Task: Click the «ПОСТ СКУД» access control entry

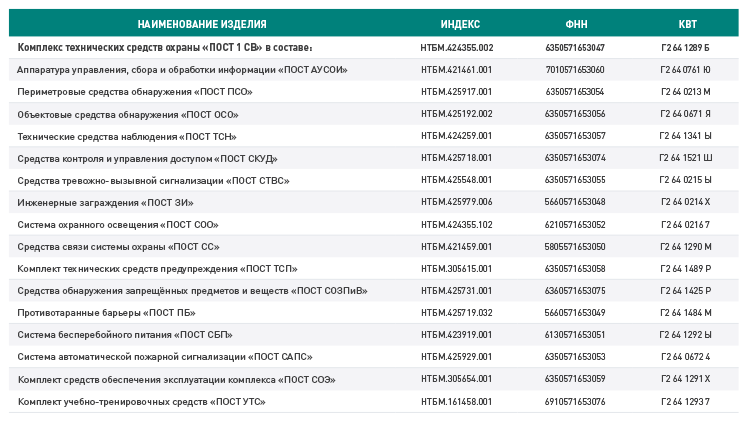Action: coord(147,158)
